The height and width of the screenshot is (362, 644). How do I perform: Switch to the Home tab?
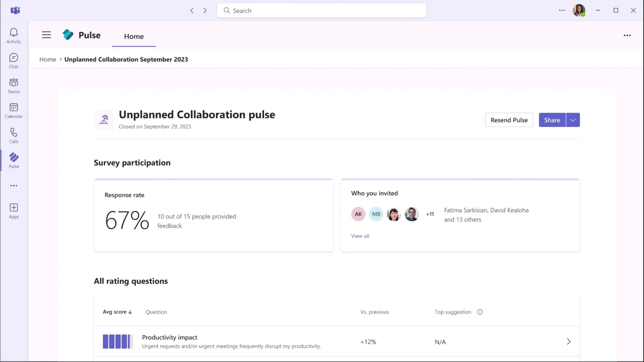coord(134,36)
